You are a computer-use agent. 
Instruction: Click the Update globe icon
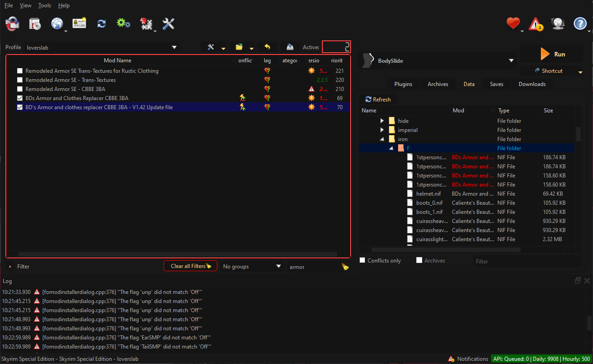tap(558, 24)
